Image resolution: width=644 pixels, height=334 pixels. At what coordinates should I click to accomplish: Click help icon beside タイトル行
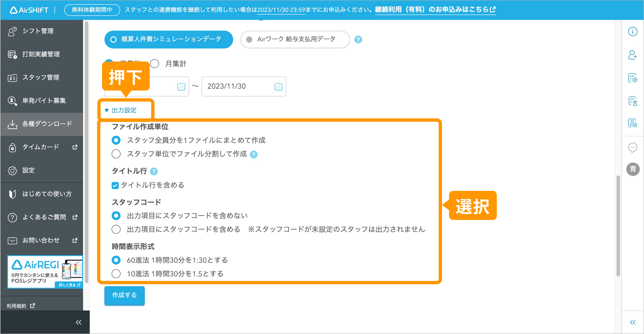pos(154,171)
